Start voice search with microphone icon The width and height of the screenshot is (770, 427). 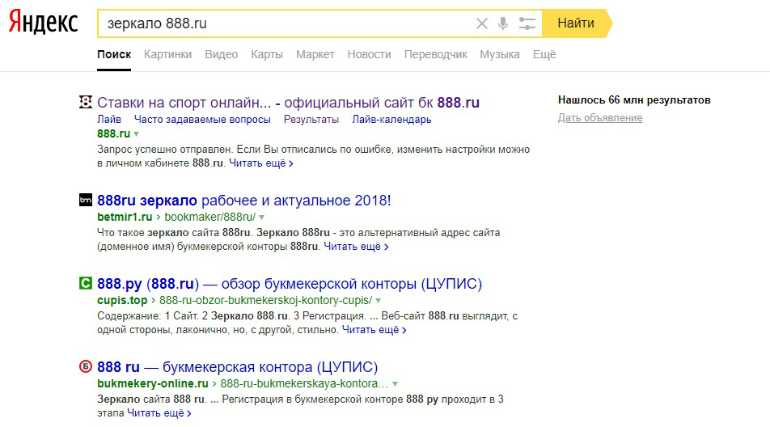[502, 23]
